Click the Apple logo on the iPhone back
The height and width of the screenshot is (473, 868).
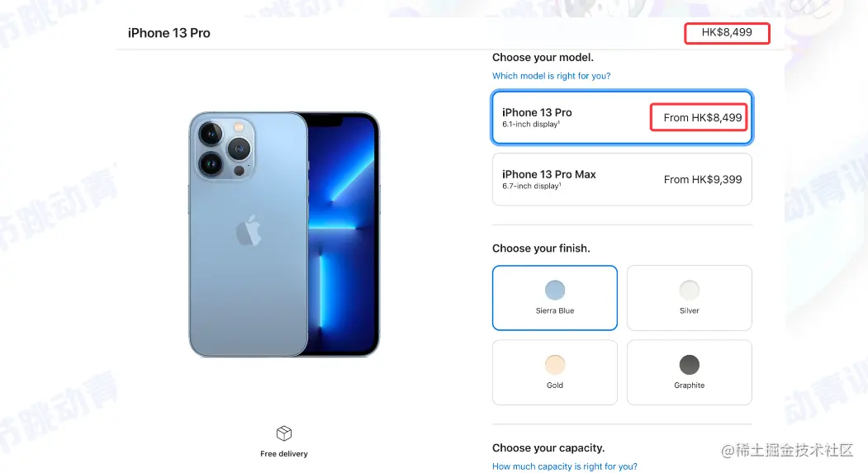tap(248, 230)
